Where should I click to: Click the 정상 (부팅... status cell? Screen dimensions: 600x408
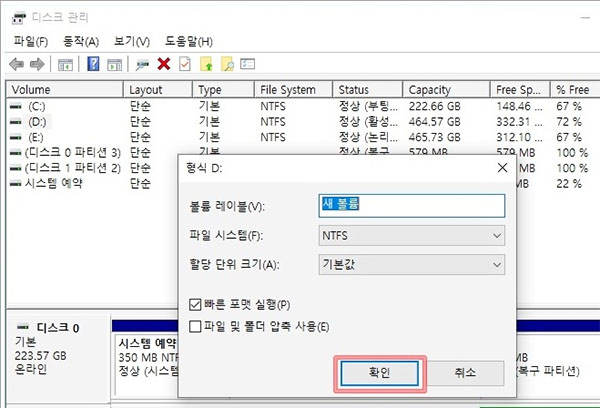click(368, 106)
